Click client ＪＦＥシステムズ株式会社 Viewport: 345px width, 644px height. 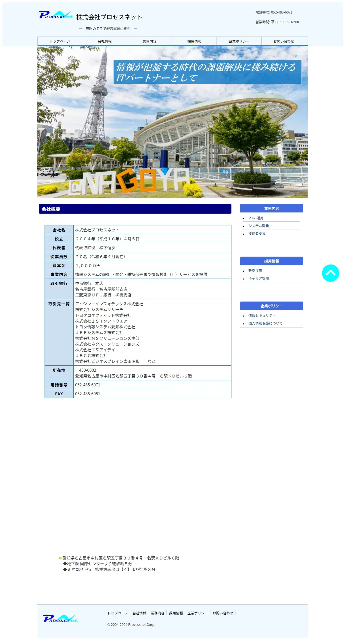(99, 333)
